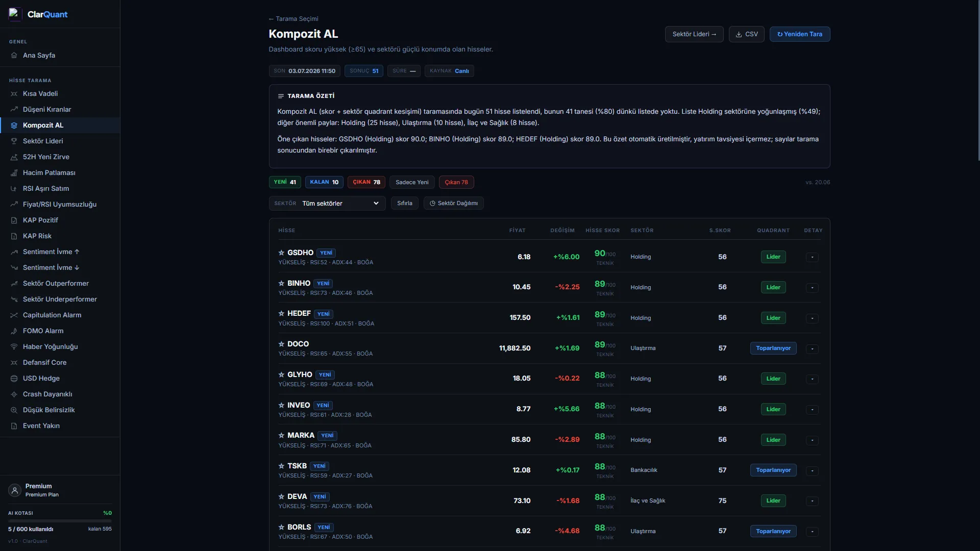Expand detail for INVEO row

(812, 410)
